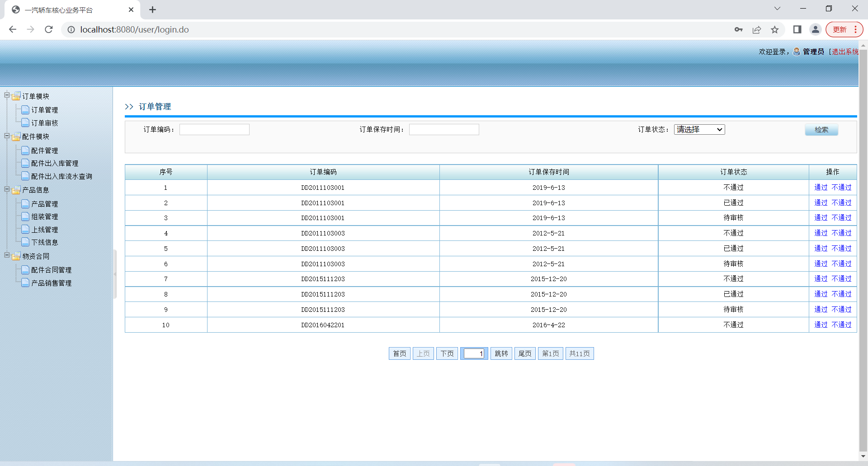868x466 pixels.
Task: Click 不通过 link for row 4
Action: tap(841, 233)
